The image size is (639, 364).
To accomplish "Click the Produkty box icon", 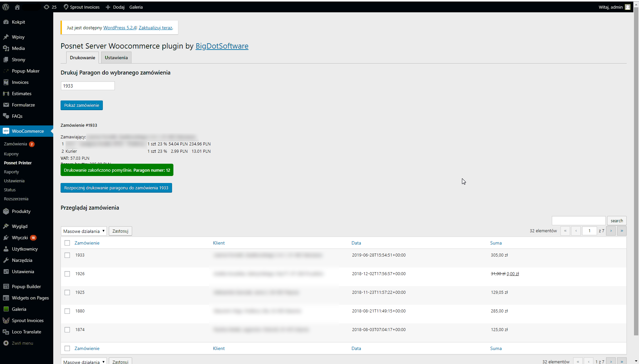I will tap(6, 211).
